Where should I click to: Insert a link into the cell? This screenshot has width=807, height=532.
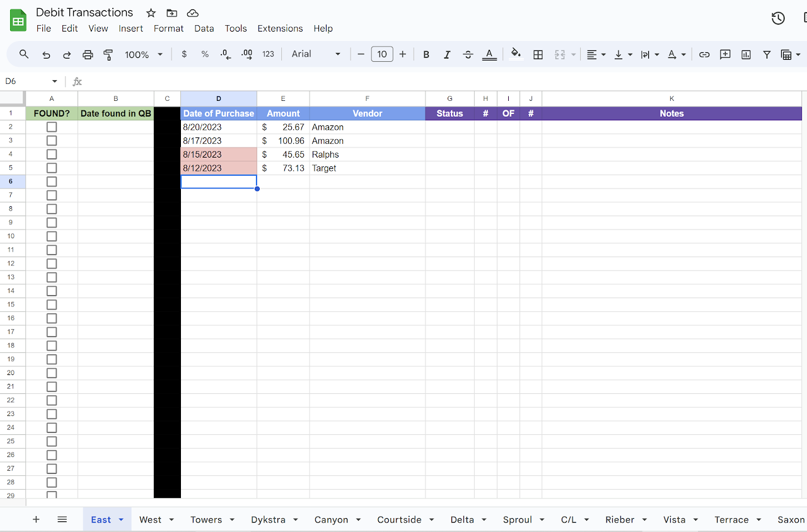(x=704, y=54)
